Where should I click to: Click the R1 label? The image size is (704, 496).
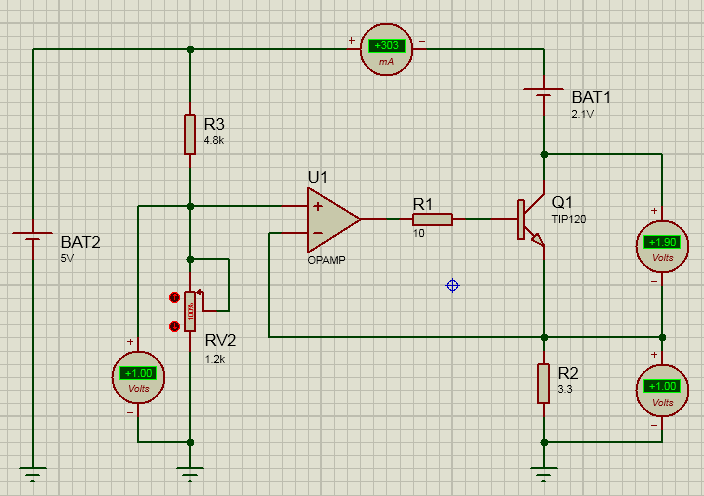(x=422, y=205)
